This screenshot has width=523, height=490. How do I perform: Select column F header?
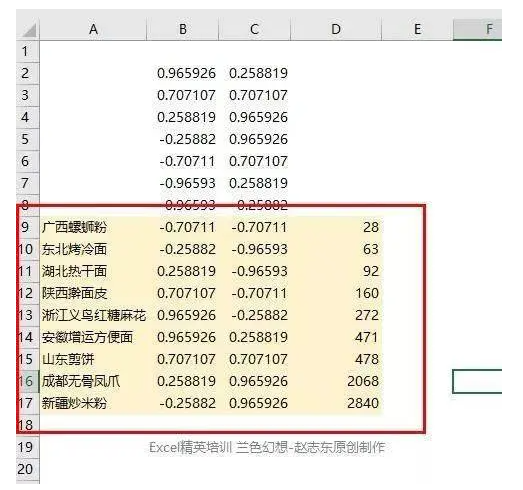coord(478,29)
